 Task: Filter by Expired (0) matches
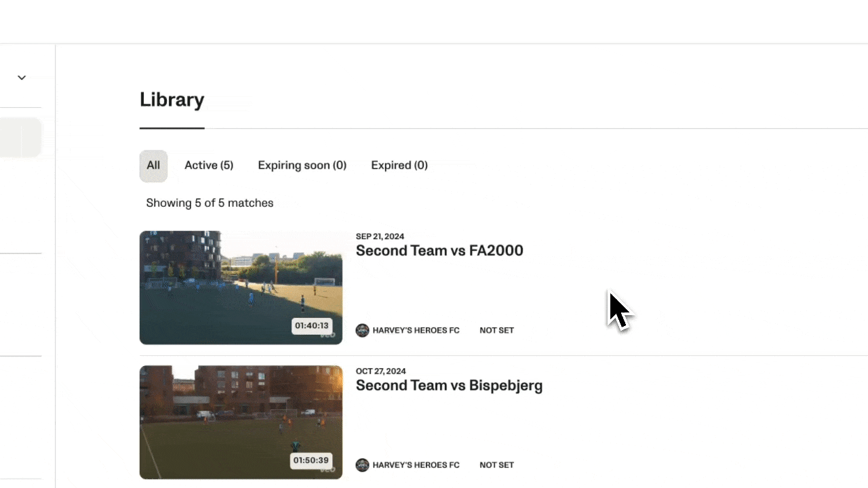pos(399,165)
